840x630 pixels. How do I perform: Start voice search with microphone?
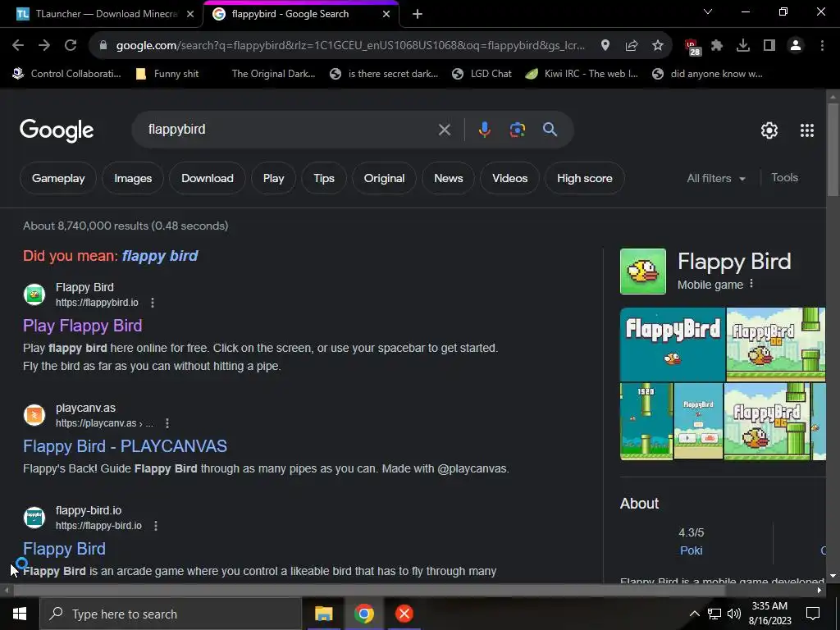484,130
